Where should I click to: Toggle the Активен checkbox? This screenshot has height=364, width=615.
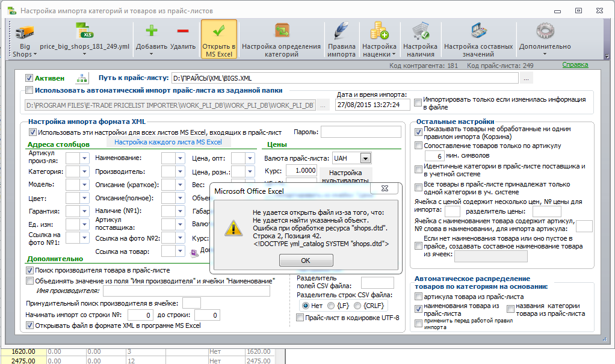click(29, 78)
